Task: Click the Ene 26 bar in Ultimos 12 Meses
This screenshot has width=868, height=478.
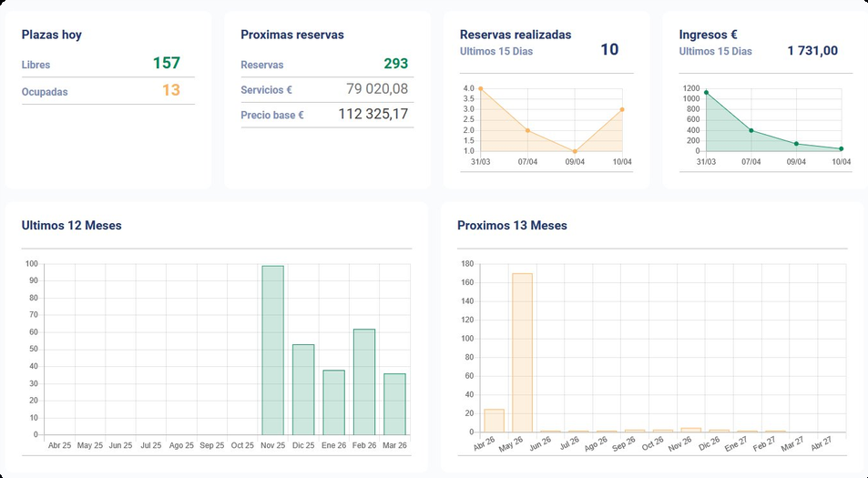Action: (333, 402)
